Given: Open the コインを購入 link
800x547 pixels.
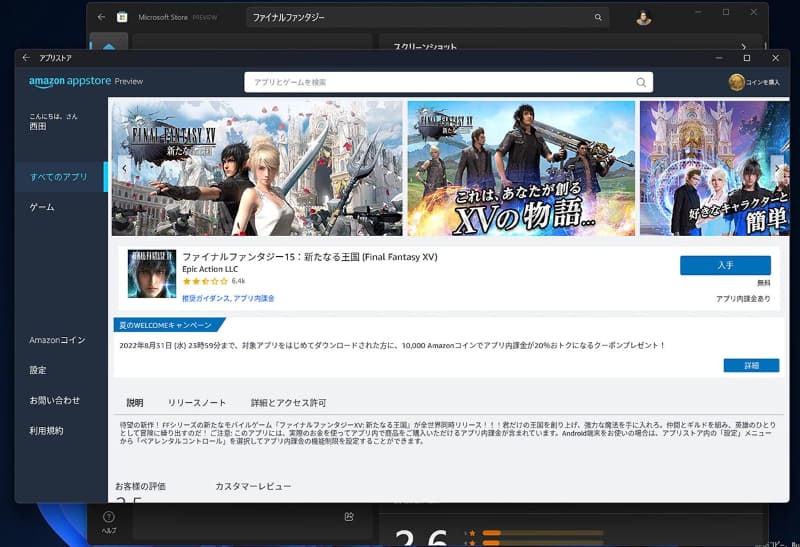Looking at the screenshot, I should click(762, 82).
